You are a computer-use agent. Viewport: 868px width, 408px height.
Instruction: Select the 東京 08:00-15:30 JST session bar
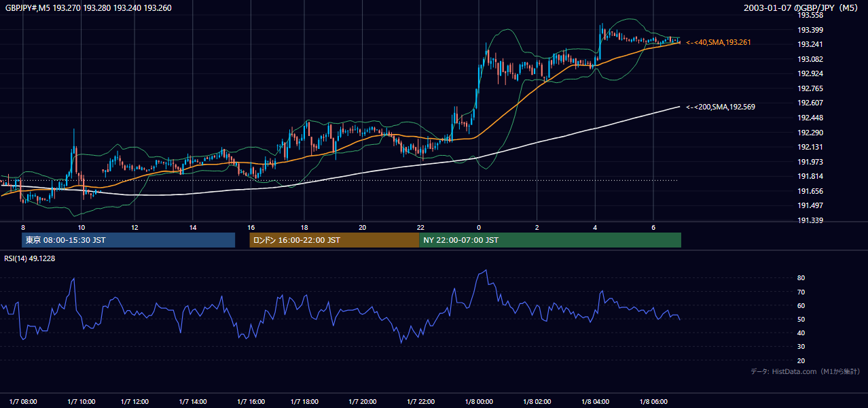pyautogui.click(x=128, y=240)
